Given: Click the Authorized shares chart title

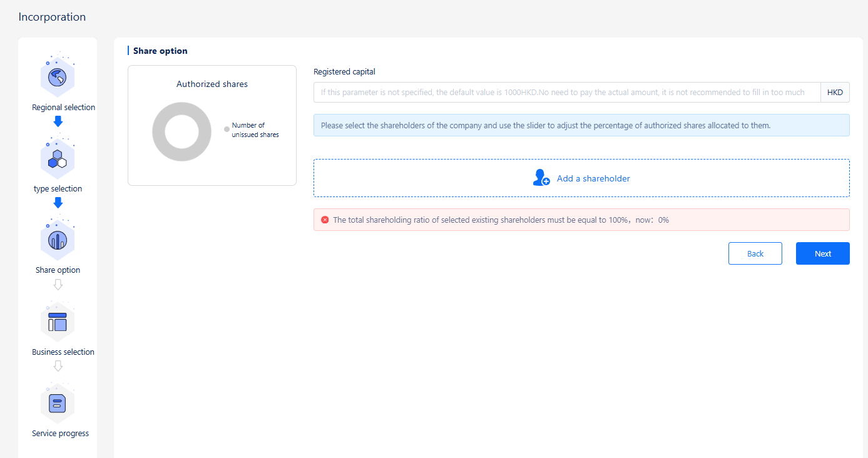Looking at the screenshot, I should [x=212, y=84].
